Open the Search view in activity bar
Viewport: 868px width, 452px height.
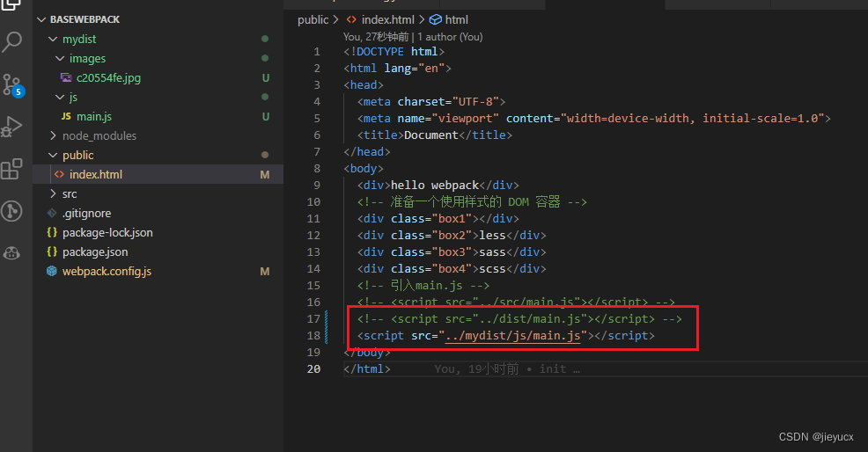coord(11,41)
